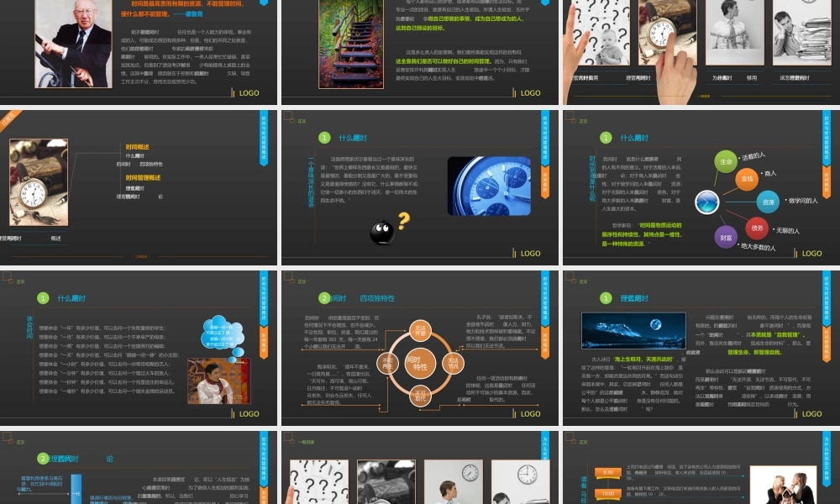Click the black bomb cartoon character
This screenshot has height=504, width=840.
[x=382, y=232]
